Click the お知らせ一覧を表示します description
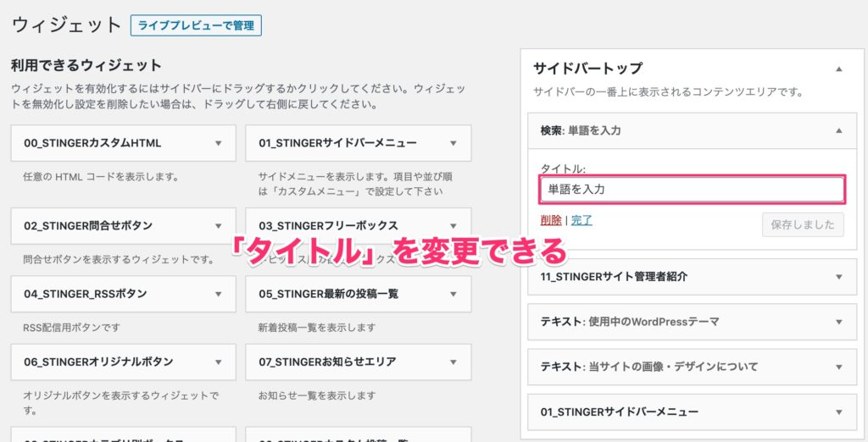Image resolution: width=868 pixels, height=442 pixels. (317, 395)
